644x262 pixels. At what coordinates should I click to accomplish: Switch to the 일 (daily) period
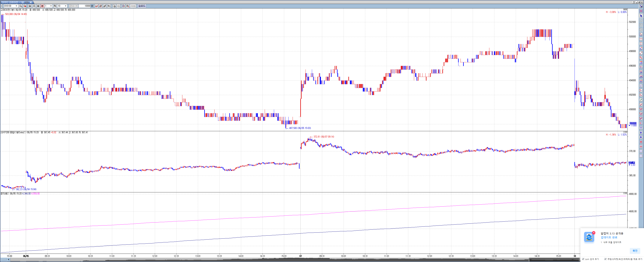(x=30, y=6)
